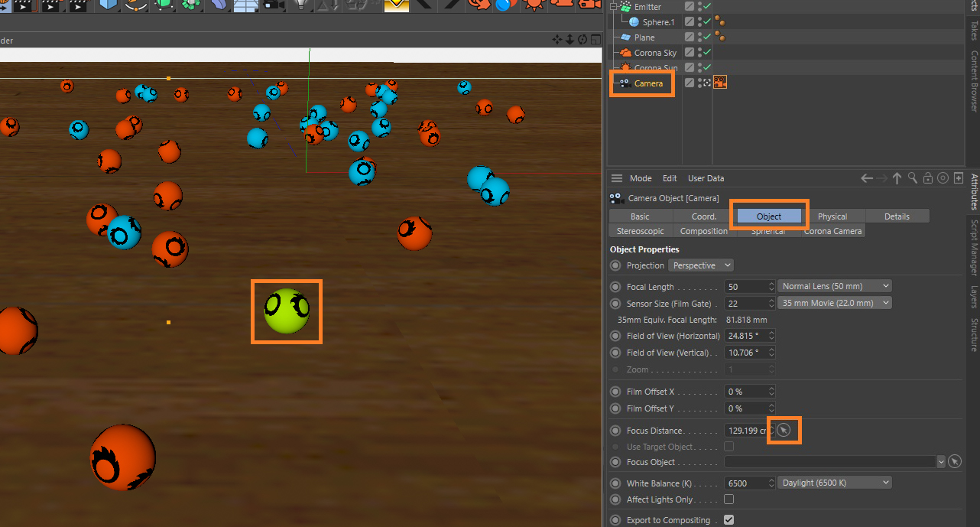Image resolution: width=980 pixels, height=527 pixels.
Task: Open User Data menu
Action: [706, 178]
